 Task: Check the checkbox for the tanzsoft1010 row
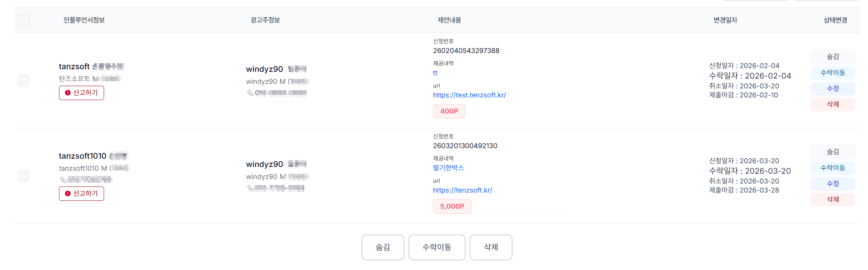point(23,175)
